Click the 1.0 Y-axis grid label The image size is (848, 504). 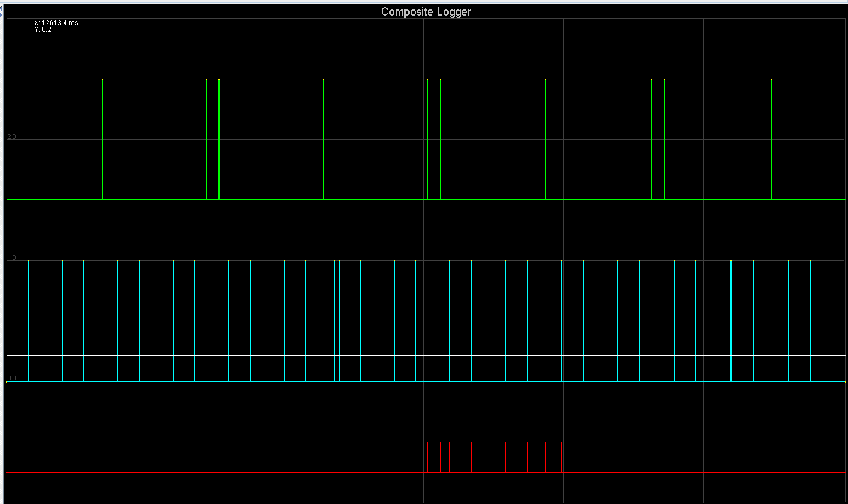tap(12, 258)
